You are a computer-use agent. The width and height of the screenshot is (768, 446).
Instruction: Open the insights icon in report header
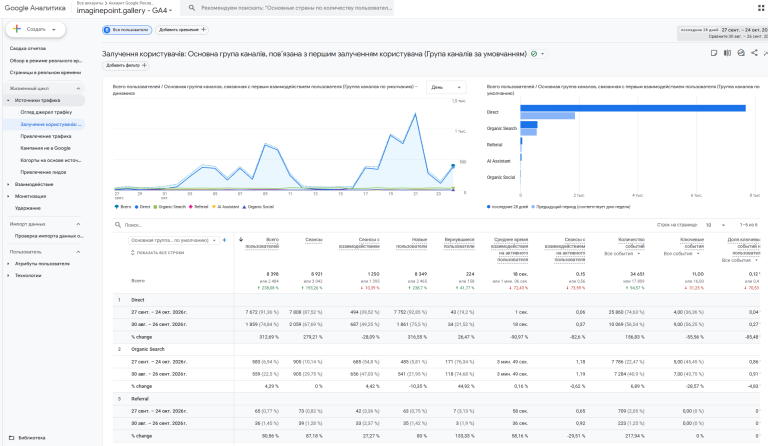(x=741, y=53)
